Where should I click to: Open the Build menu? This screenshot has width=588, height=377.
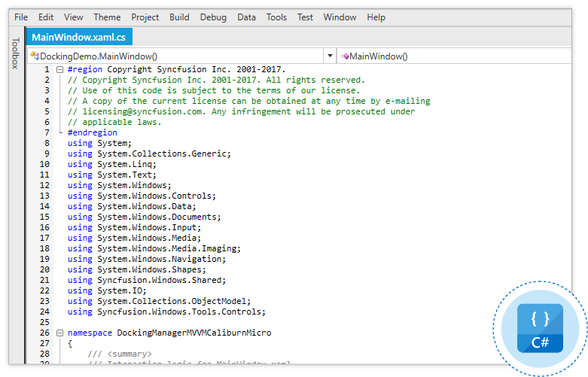(179, 17)
